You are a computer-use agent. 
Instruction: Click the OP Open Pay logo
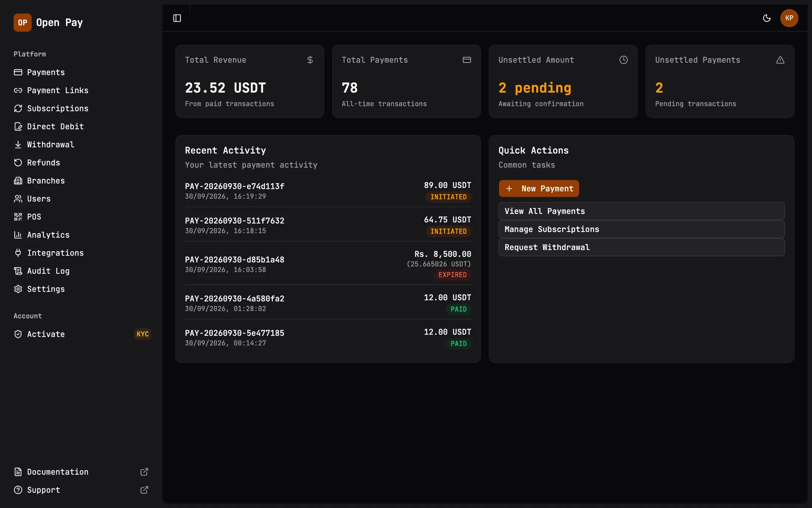click(x=48, y=23)
